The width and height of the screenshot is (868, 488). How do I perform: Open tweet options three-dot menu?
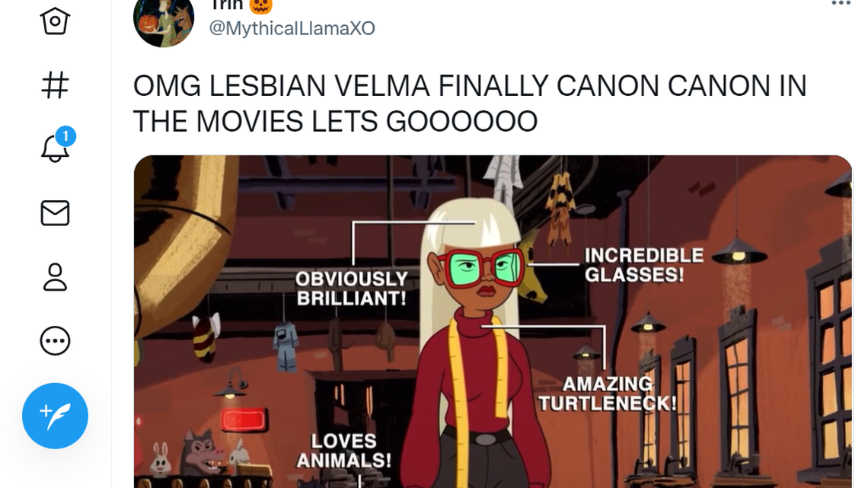[x=841, y=3]
